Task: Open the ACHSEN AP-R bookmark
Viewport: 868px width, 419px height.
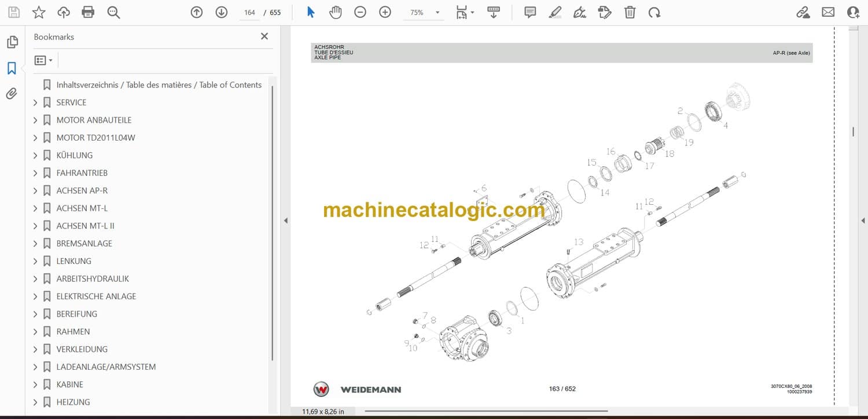Action: pyautogui.click(x=82, y=190)
